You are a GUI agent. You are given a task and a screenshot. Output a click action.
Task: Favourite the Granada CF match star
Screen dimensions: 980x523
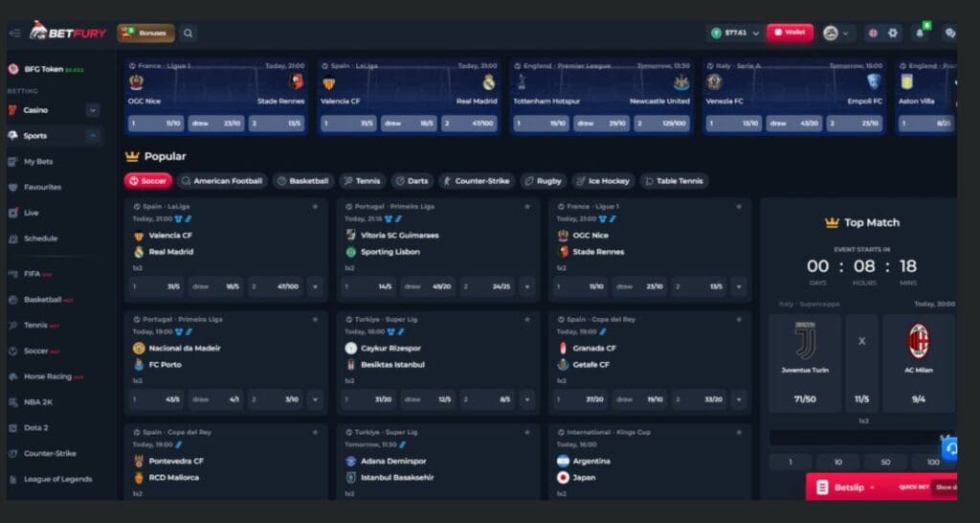coord(739,319)
